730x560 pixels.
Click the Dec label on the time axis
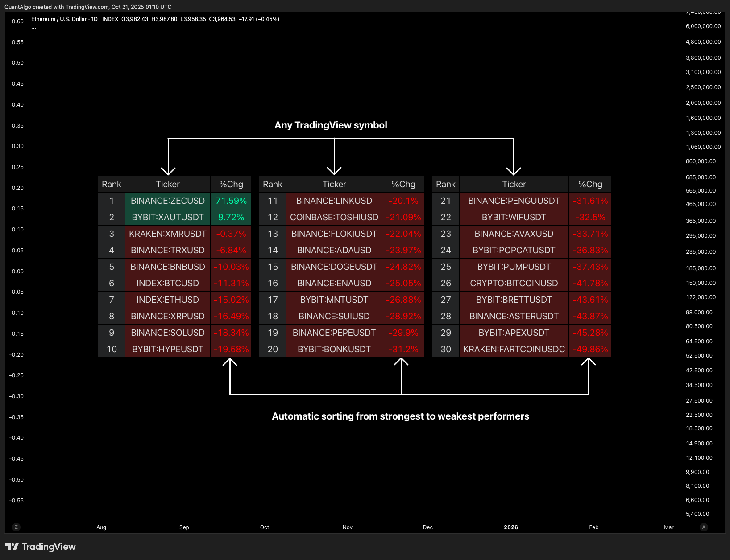(x=428, y=527)
